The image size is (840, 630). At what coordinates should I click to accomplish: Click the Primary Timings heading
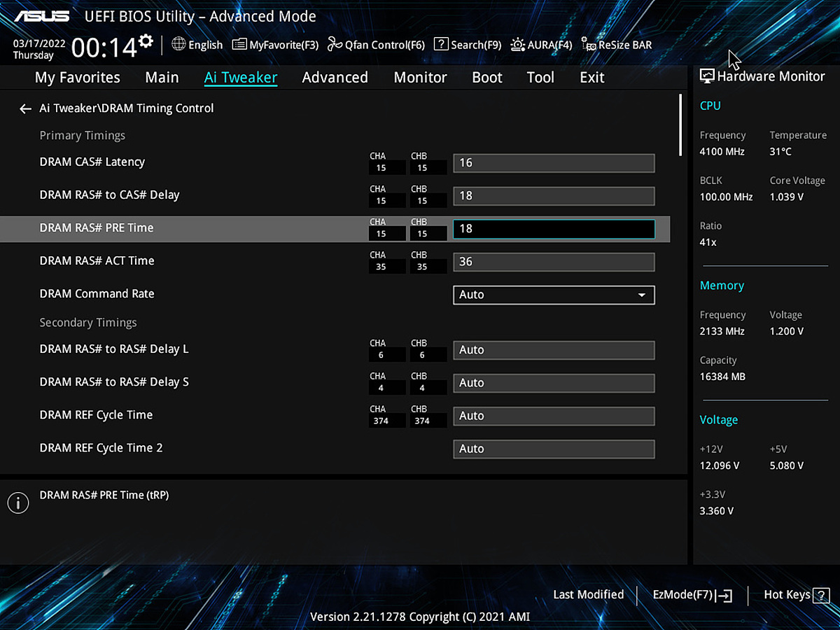(x=83, y=135)
